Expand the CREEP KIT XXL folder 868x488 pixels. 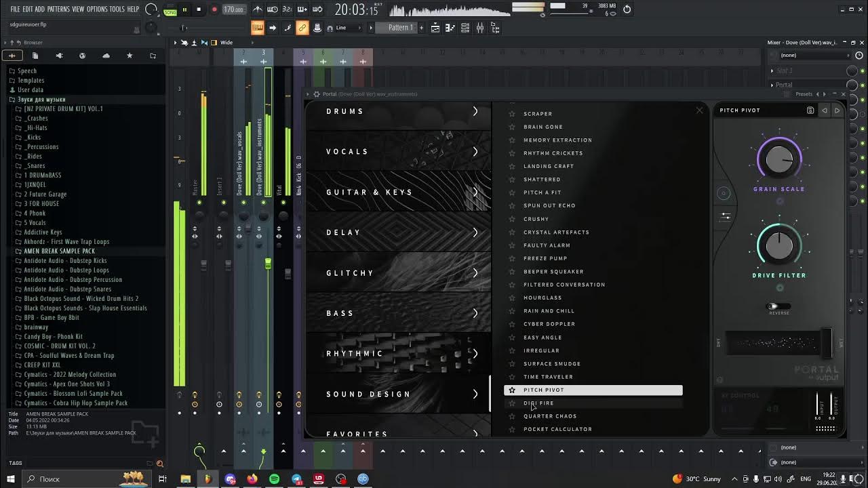[x=42, y=365]
